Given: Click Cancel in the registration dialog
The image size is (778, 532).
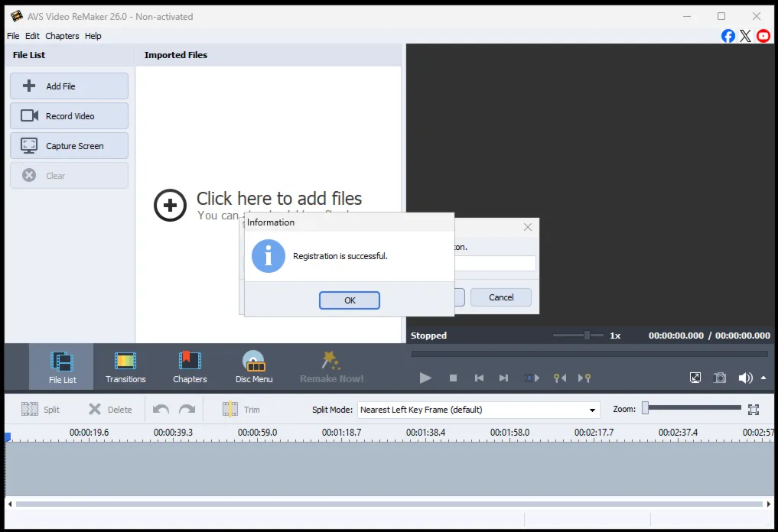Looking at the screenshot, I should [x=500, y=297].
